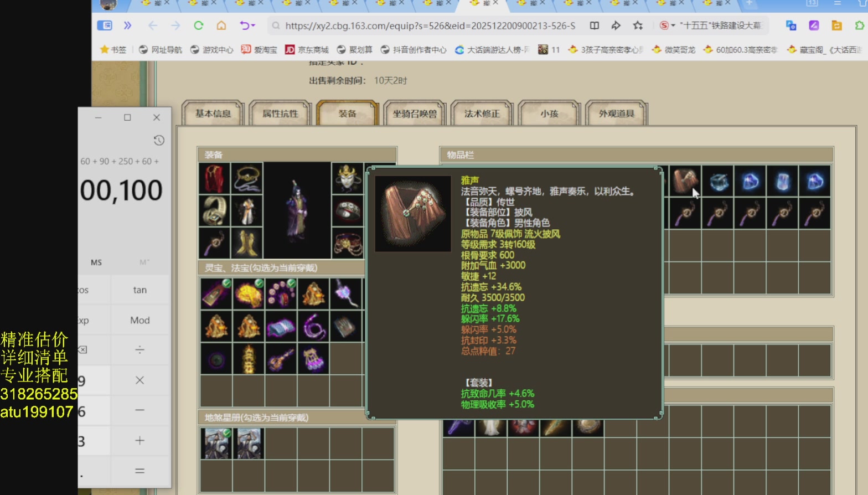The image size is (868, 495).
Task: Select the dark orb treasure icon
Action: (x=216, y=358)
